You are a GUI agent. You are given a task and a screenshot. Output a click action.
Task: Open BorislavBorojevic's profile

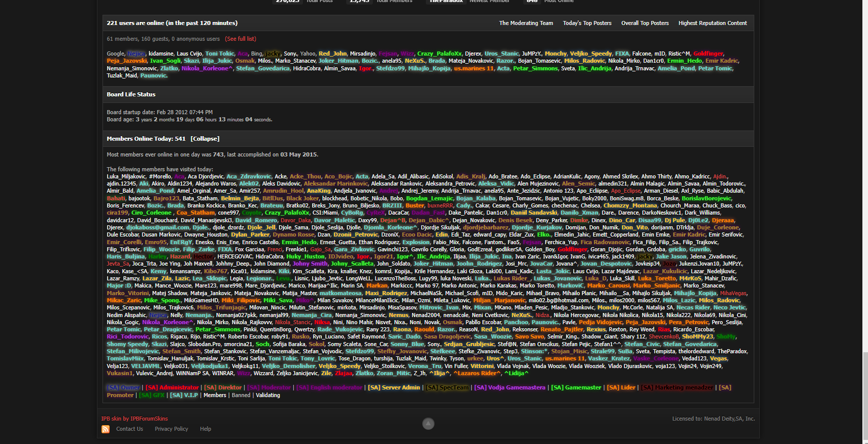[x=706, y=198]
